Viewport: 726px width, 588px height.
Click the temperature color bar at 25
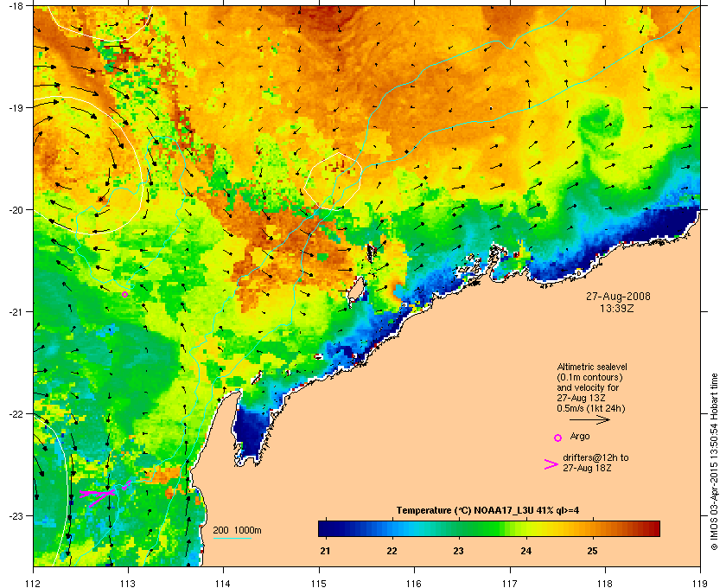tap(592, 528)
